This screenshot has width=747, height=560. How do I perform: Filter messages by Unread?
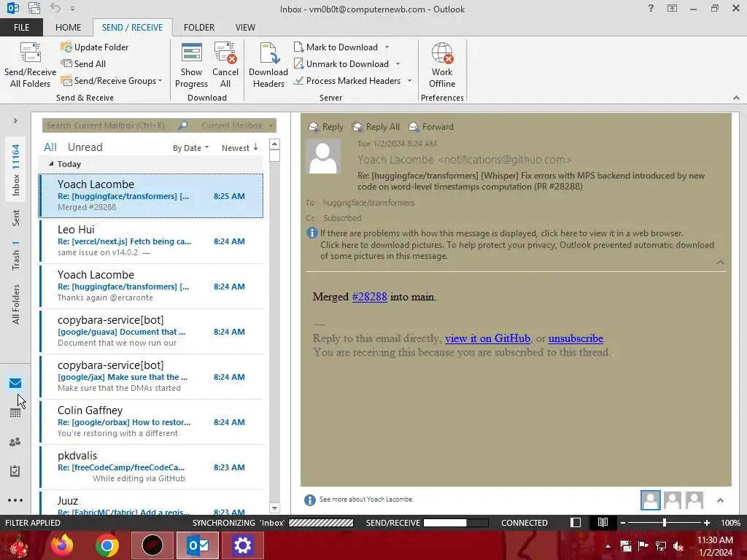click(x=85, y=147)
